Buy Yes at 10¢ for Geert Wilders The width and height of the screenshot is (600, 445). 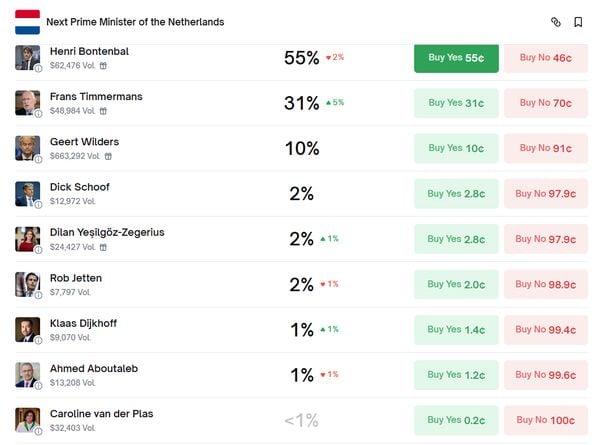[x=456, y=148]
